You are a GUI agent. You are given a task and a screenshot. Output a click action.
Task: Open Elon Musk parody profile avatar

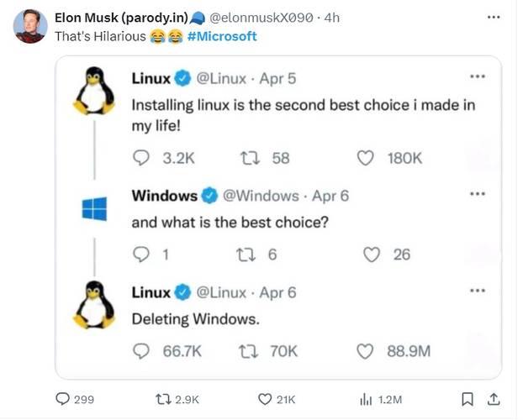click(30, 26)
